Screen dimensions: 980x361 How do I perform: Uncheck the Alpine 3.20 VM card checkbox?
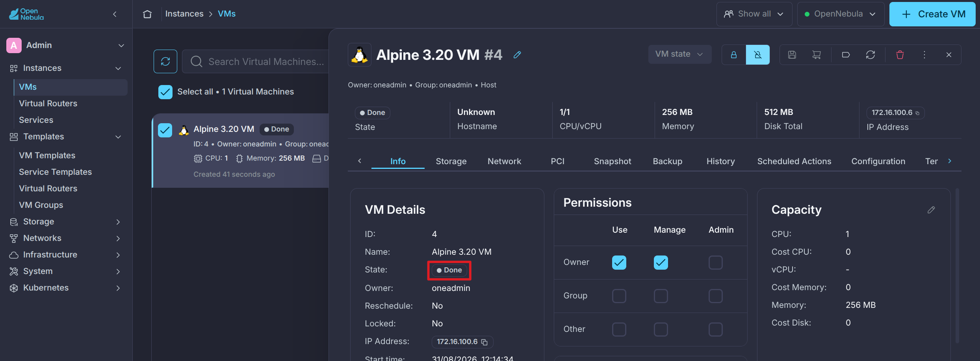pyautogui.click(x=165, y=130)
